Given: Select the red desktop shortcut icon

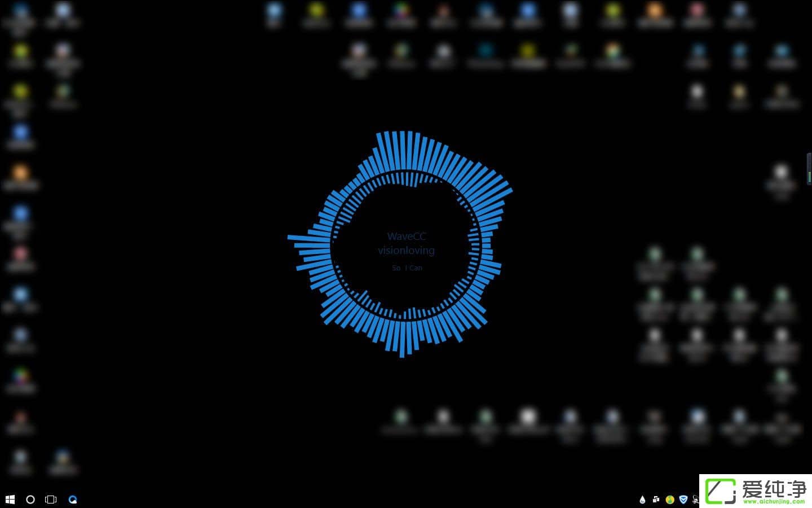Looking at the screenshot, I should click(21, 253).
